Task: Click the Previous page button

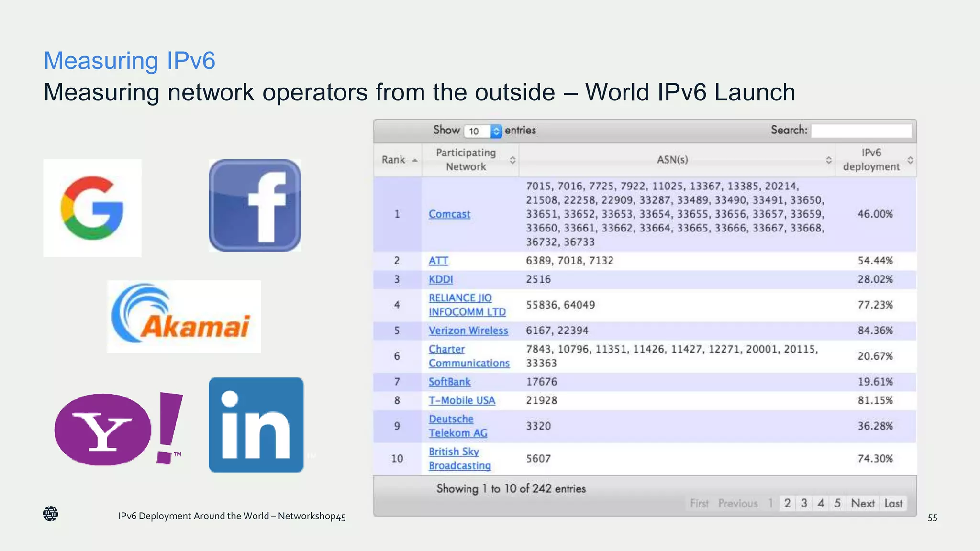Action: [738, 503]
